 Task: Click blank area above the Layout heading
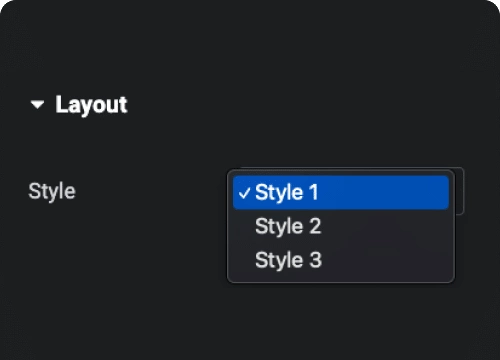point(250,47)
